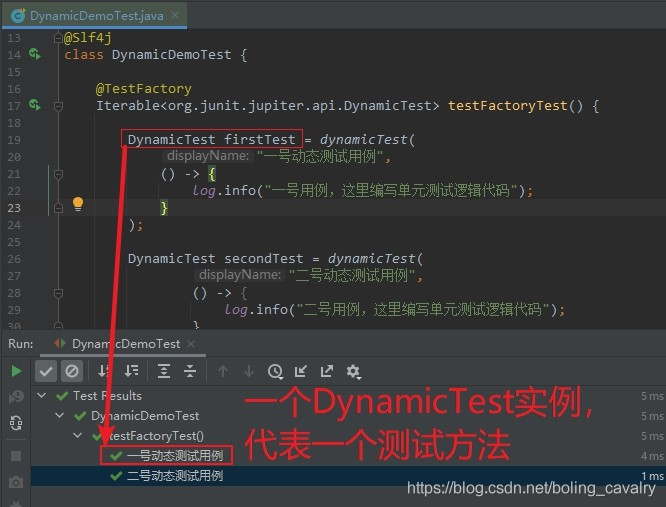This screenshot has width=666, height=507.
Task: Click log.info call on line 29
Action: 256,309
